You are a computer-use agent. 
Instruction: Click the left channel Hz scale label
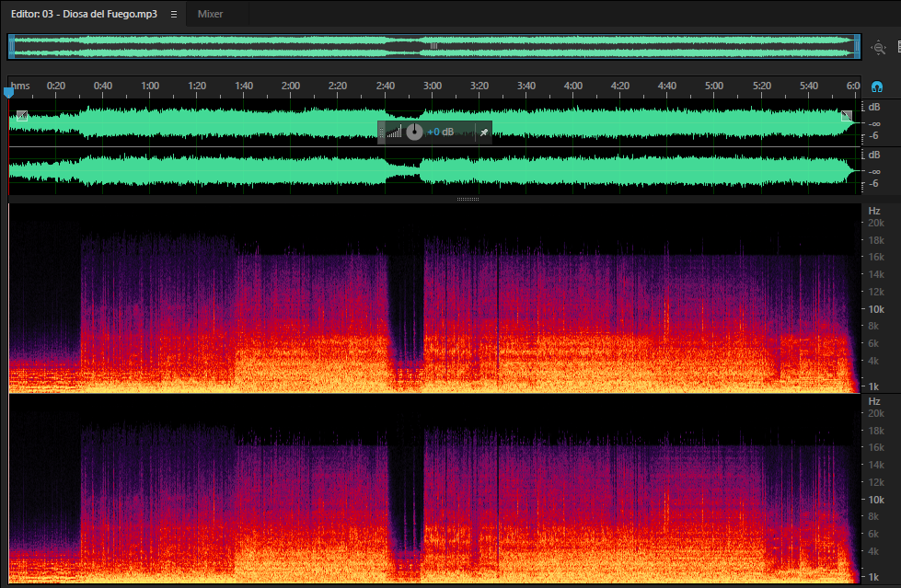pos(874,211)
